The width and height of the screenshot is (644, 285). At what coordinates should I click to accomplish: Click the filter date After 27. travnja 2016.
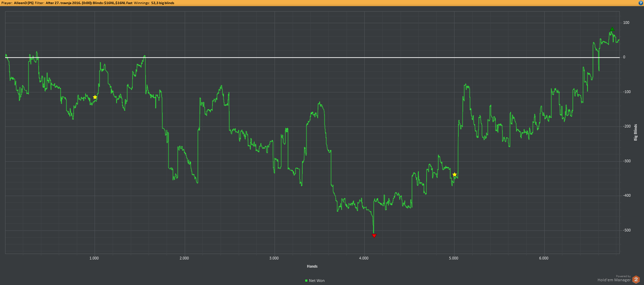[63, 3]
